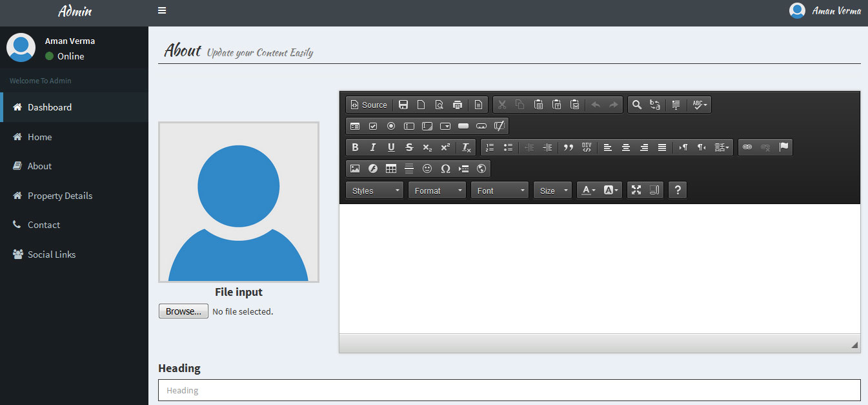The height and width of the screenshot is (405, 868).
Task: Open Property Details in the sidebar
Action: pos(60,196)
